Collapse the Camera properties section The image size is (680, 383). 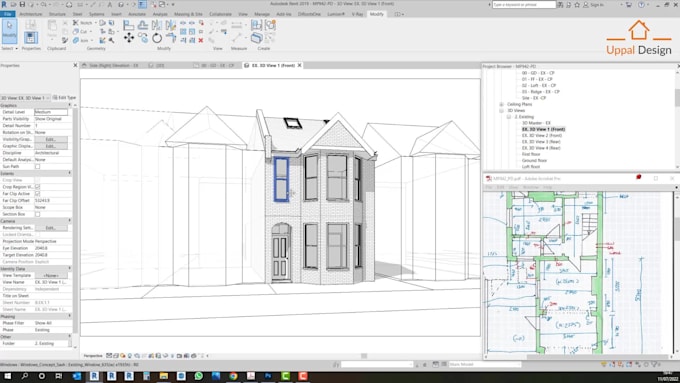tap(69, 221)
